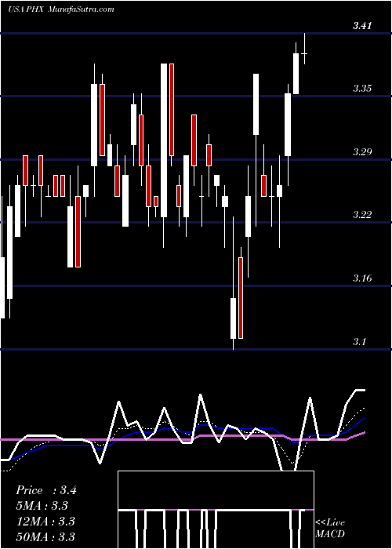The height and width of the screenshot is (549, 392).
Task: Click the last doji candlestick near 3.41
Action: [x=304, y=49]
